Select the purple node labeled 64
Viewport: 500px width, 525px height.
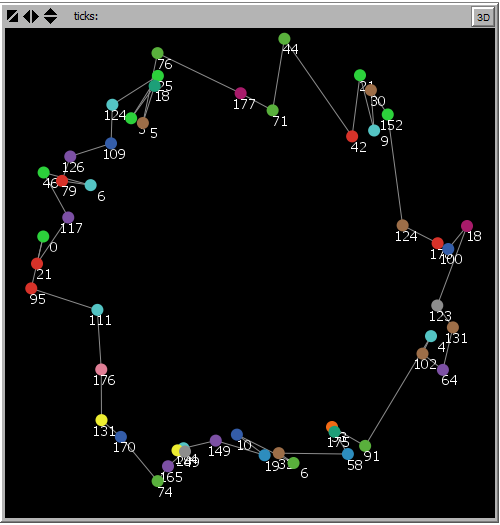443,370
